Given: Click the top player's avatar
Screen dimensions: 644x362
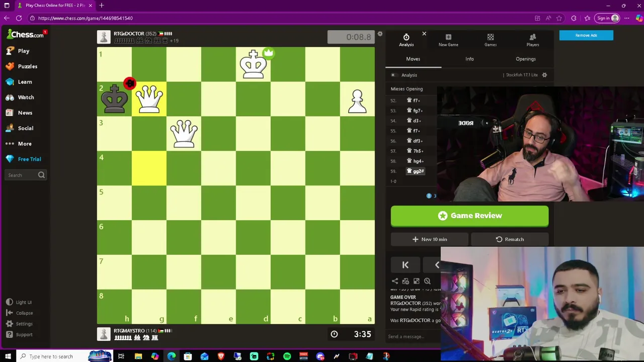Looking at the screenshot, I should [104, 37].
